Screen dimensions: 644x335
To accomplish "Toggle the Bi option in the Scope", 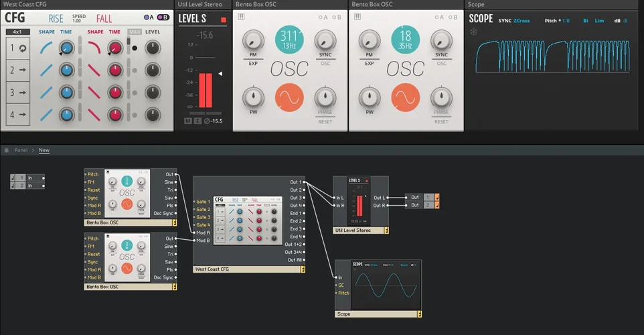I will (x=586, y=21).
